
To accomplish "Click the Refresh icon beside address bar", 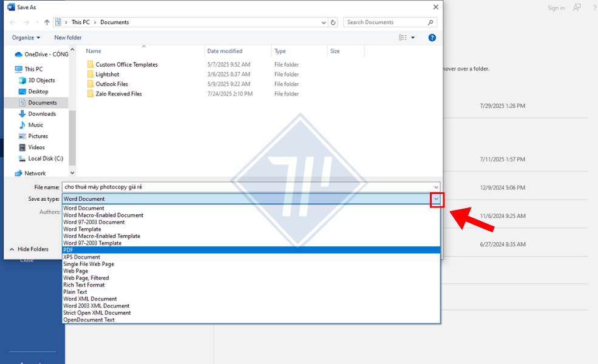I will pyautogui.click(x=333, y=22).
